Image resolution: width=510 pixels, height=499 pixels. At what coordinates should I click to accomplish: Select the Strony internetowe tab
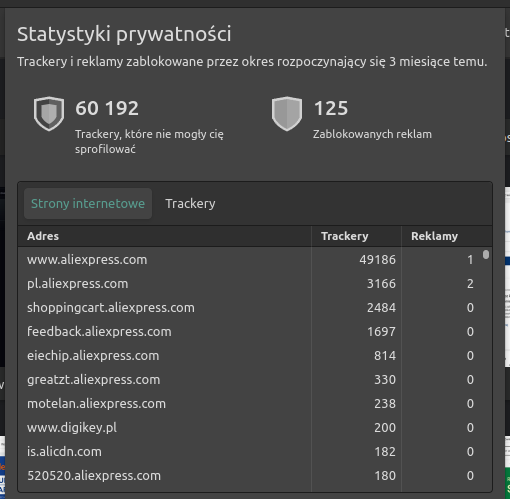click(x=88, y=204)
